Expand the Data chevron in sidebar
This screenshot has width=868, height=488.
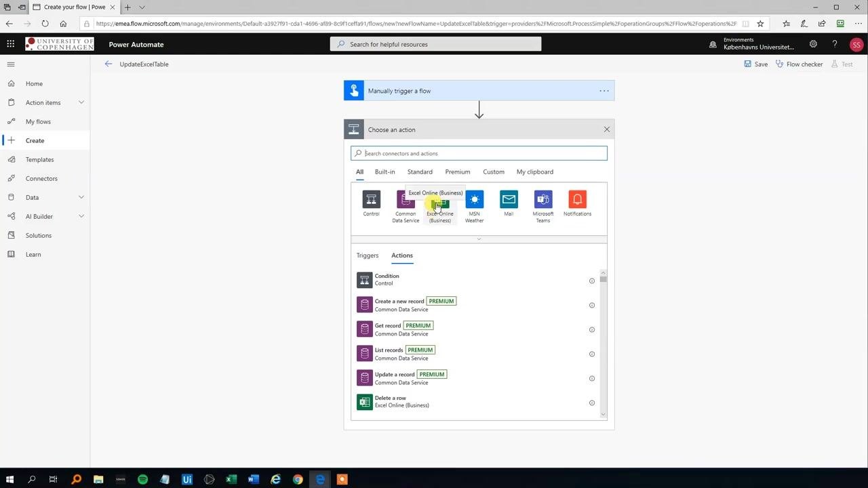(81, 197)
